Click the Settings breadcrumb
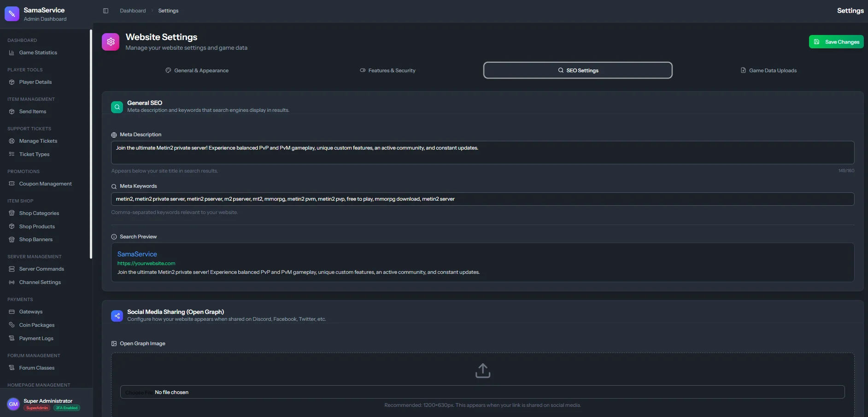Screen dimensions: 868x417 click(x=168, y=11)
